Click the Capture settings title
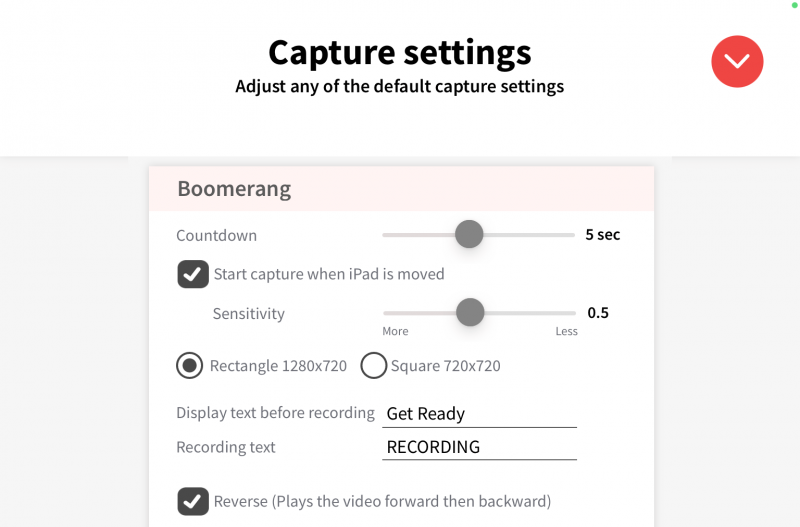The image size is (800, 527). pyautogui.click(x=400, y=53)
